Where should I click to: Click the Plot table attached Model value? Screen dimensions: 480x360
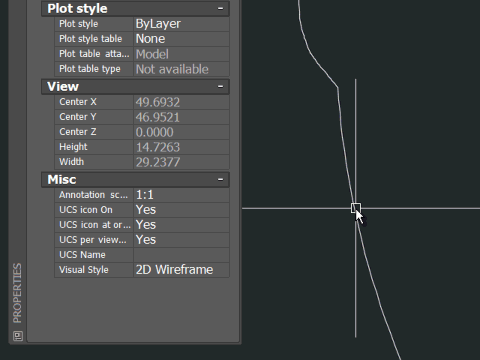coord(181,54)
